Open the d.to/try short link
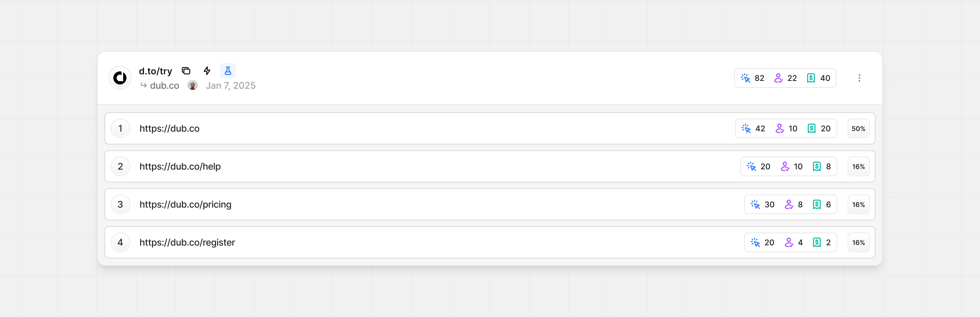 [155, 71]
